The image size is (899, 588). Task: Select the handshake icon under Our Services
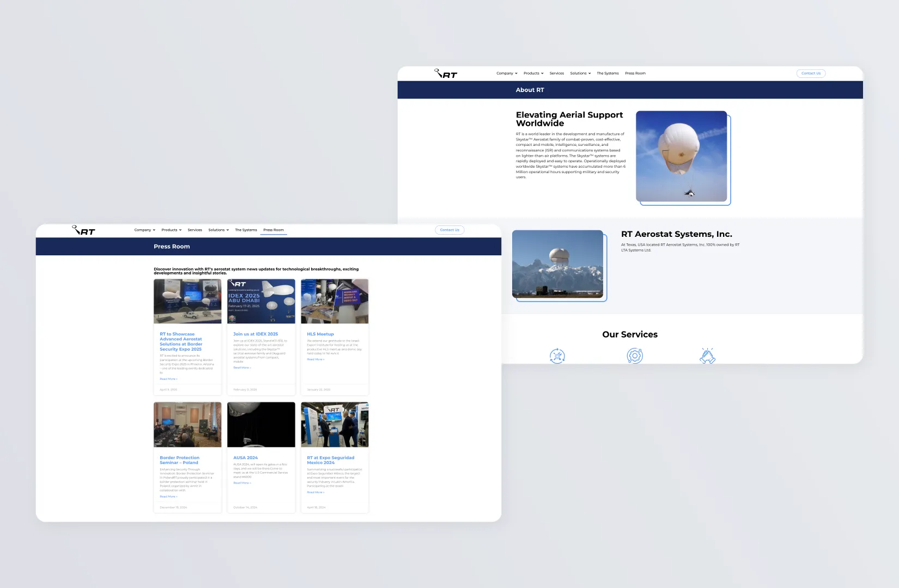[x=707, y=356]
